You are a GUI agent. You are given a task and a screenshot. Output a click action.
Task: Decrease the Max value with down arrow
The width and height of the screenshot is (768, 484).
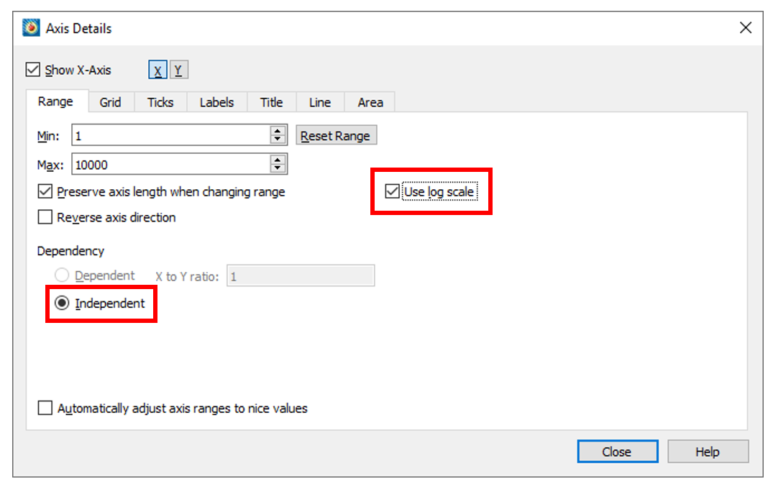(x=277, y=168)
